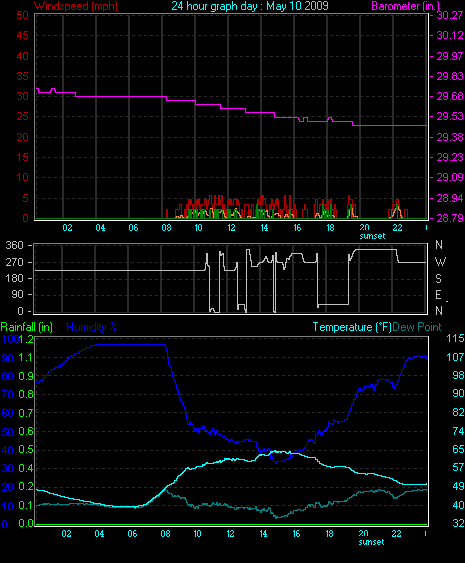The width and height of the screenshot is (465, 563).
Task: Click the 29.68 barometer scale value
Action: [x=450, y=96]
